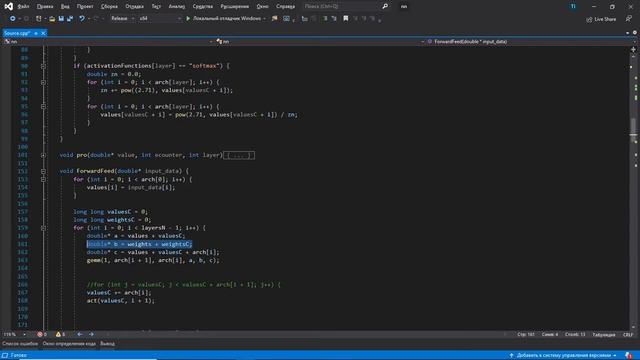Viewport: 640px width, 360px height.
Task: Click the act(valuesC, i + 1) line
Action: [121, 300]
